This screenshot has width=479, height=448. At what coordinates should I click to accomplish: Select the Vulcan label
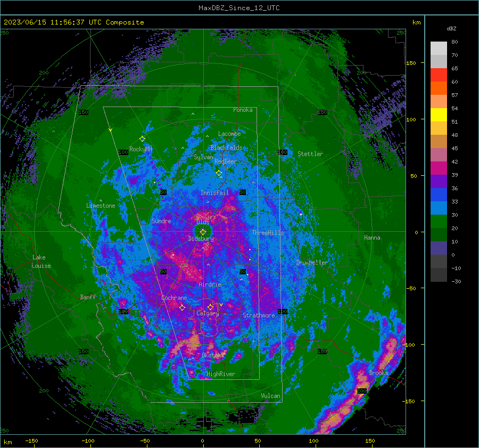pos(271,396)
